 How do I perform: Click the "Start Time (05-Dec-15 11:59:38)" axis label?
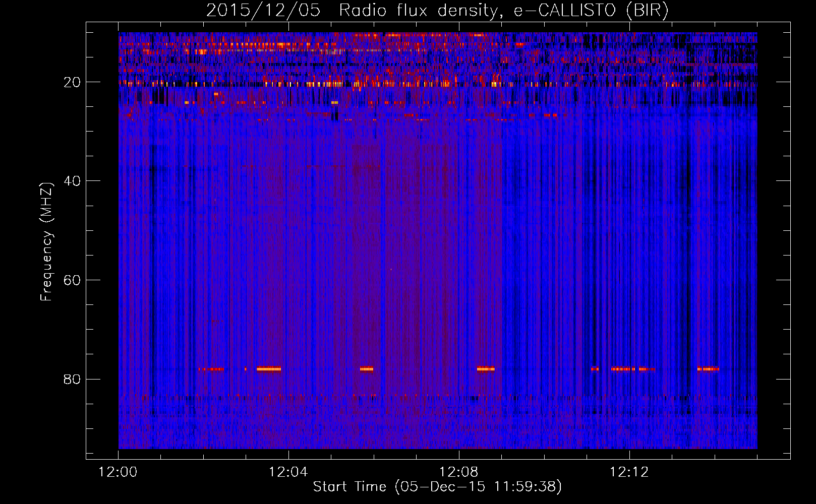pyautogui.click(x=437, y=487)
